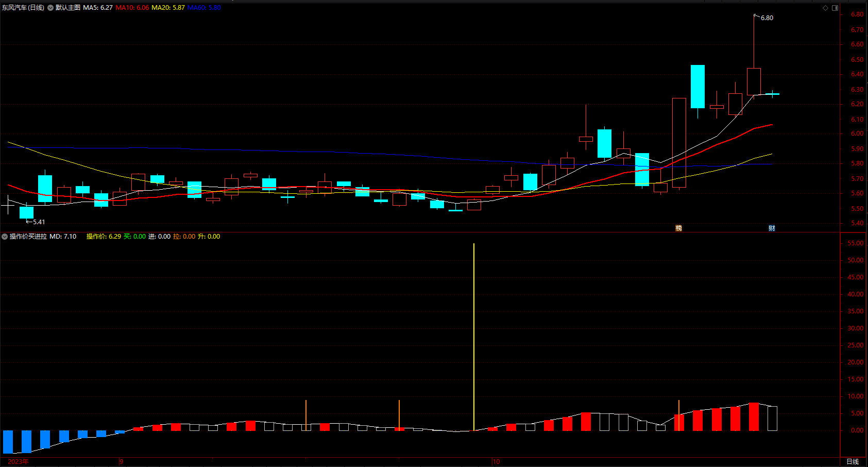Click the orange 拉: 0.00 value
Viewport: 868px width, 467px height.
coord(184,237)
